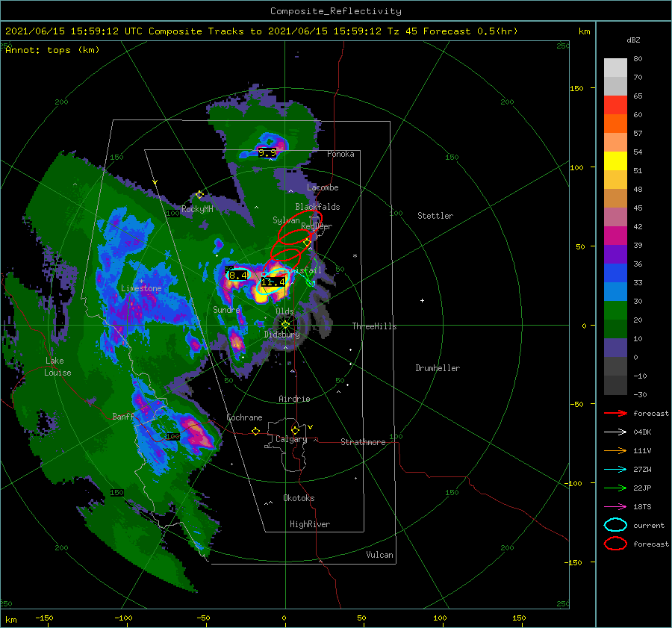Click the Stettler town label

(435, 216)
